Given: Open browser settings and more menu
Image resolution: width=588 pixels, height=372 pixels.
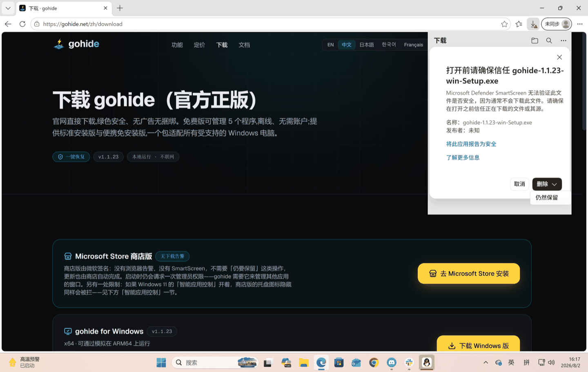Looking at the screenshot, I should [x=580, y=24].
